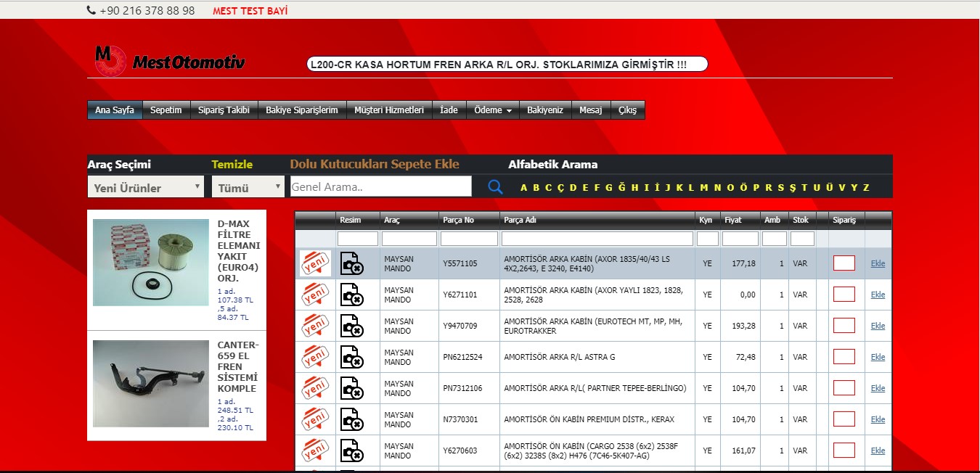Image resolution: width=980 pixels, height=473 pixels.
Task: Open D-MAX filtre elemanı product thumbnail
Action: pyautogui.click(x=150, y=263)
